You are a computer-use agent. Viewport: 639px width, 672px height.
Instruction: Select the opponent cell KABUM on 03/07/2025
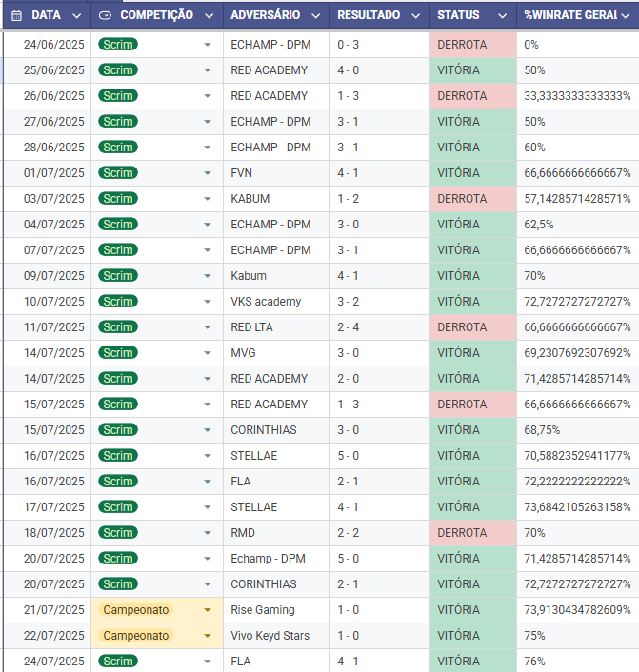(276, 199)
